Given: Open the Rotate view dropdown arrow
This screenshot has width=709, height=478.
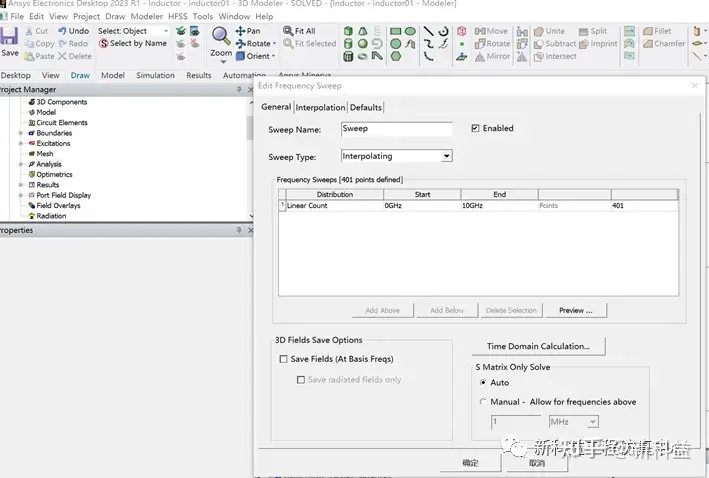Looking at the screenshot, I should [274, 43].
